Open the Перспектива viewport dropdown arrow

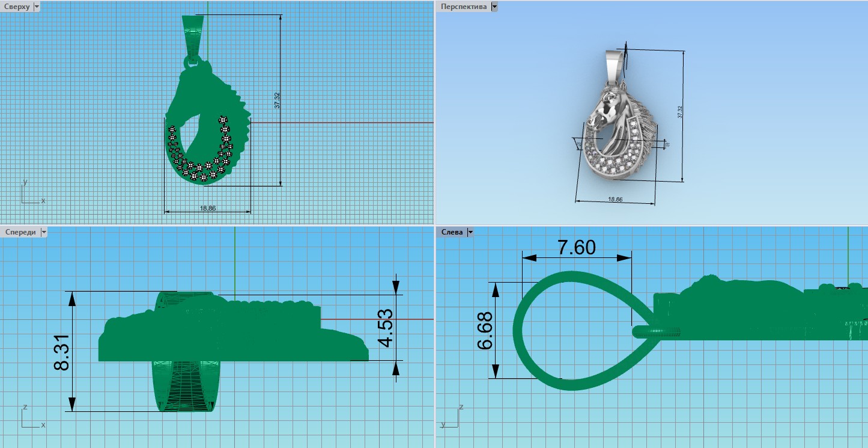coord(494,7)
